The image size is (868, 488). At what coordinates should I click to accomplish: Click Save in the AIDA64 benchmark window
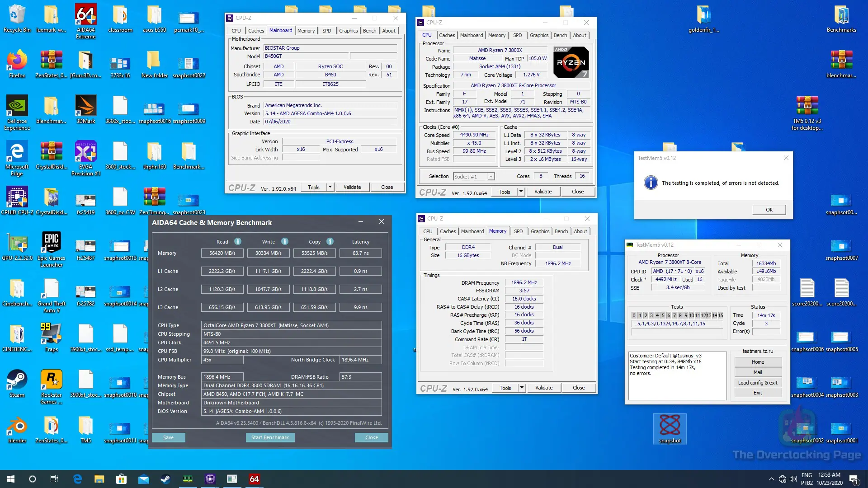(168, 437)
